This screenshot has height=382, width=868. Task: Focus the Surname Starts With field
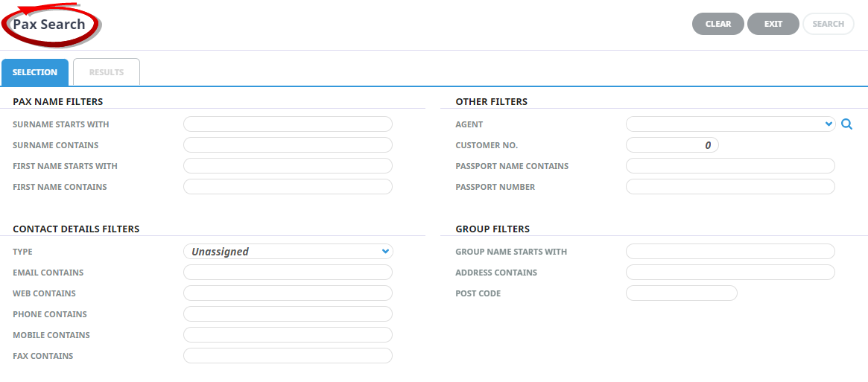tap(288, 124)
